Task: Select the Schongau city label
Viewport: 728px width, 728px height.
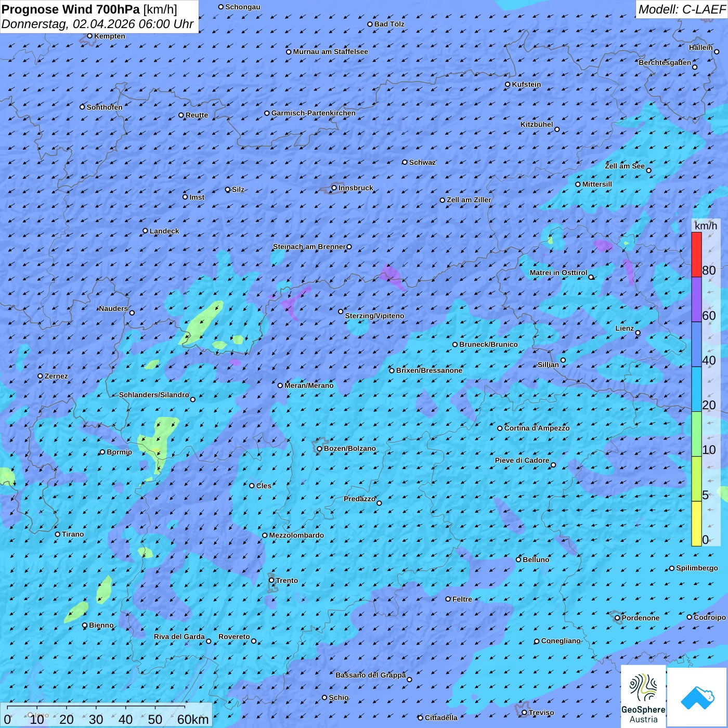Action: coord(243,7)
